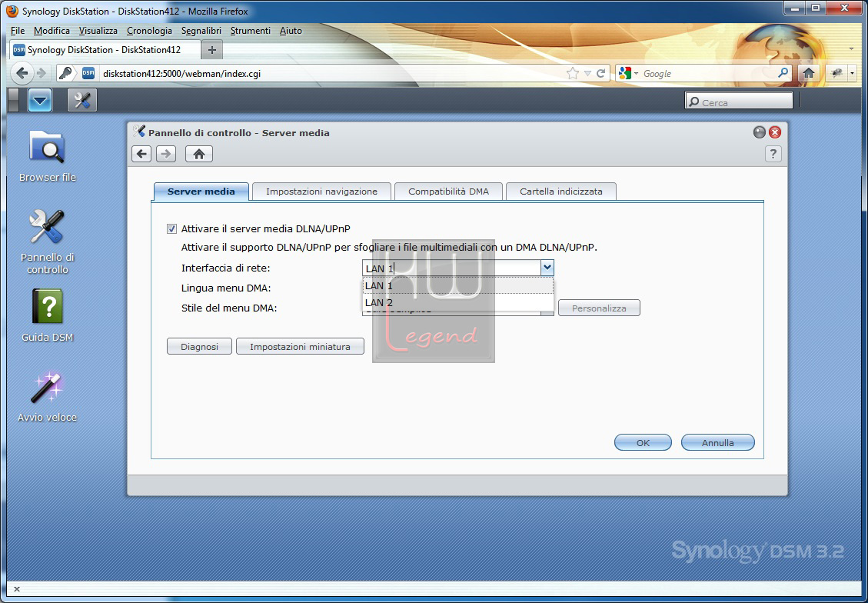The height and width of the screenshot is (603, 868).
Task: Bookmark this page with the star icon
Action: tap(573, 73)
